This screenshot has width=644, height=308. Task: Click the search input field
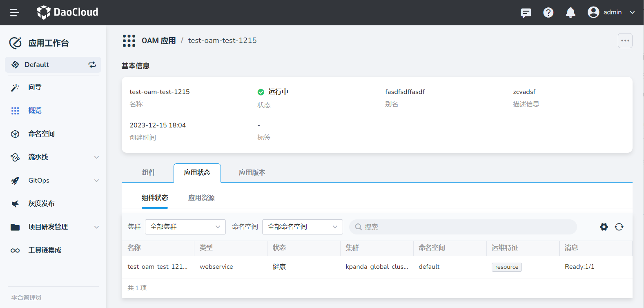pyautogui.click(x=463, y=227)
